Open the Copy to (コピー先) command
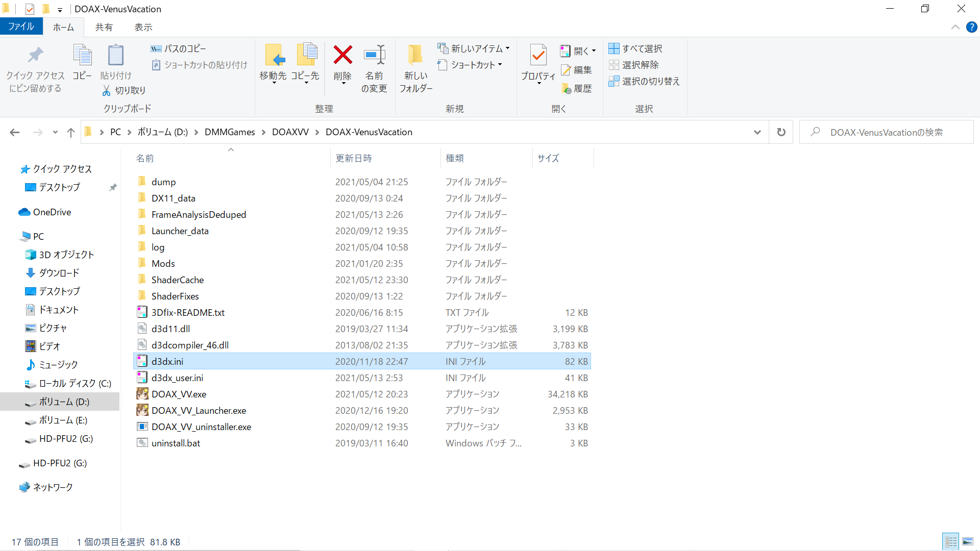The image size is (980, 551). [x=305, y=63]
